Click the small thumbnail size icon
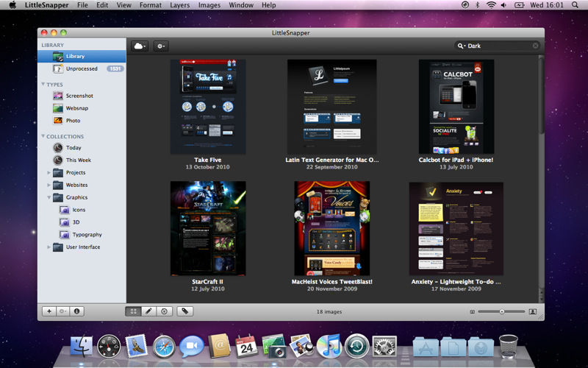The width and height of the screenshot is (588, 368). pos(472,311)
